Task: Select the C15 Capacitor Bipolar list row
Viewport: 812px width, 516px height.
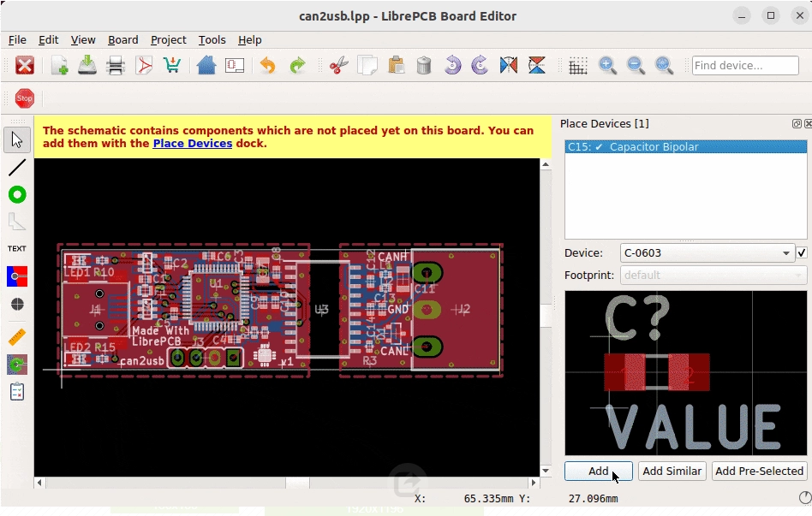Action: [685, 147]
